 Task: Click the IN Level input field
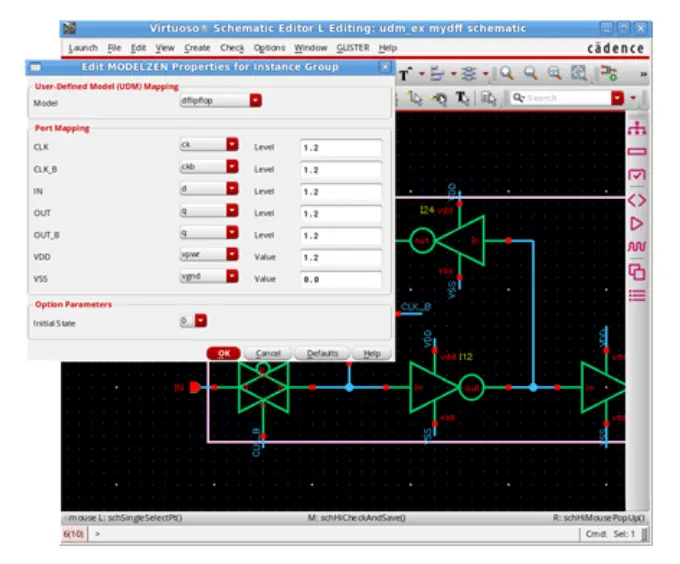point(341,192)
